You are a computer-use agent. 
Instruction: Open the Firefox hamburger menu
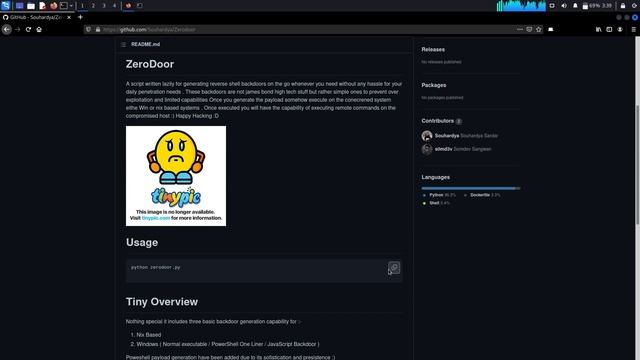click(x=633, y=29)
